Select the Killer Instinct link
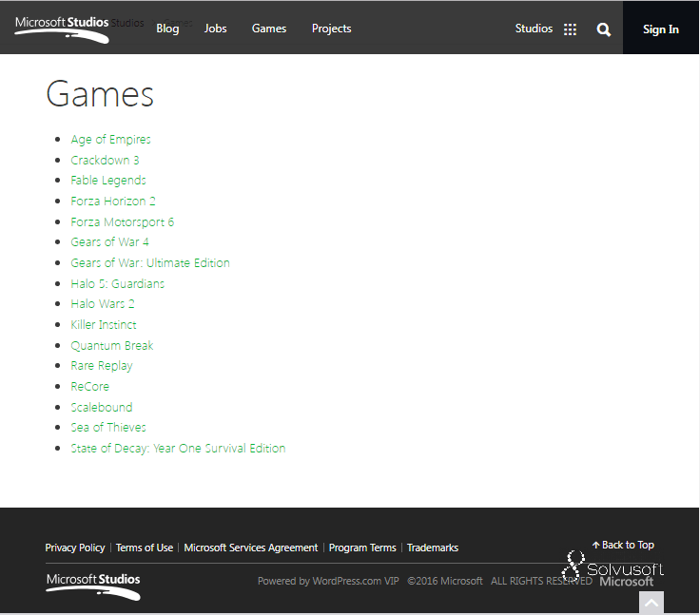 104,324
